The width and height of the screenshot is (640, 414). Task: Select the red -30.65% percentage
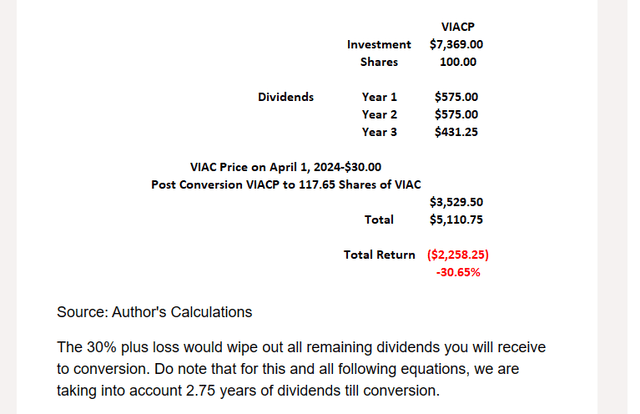click(458, 271)
